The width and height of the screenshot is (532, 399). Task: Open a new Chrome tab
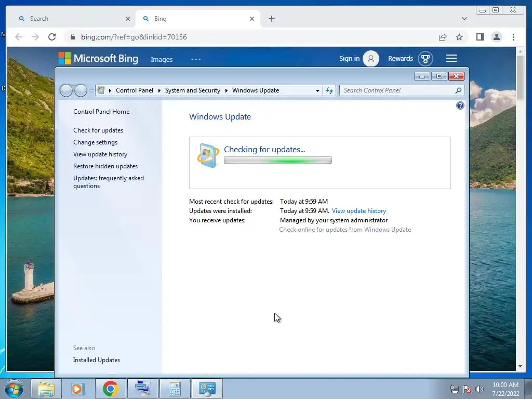pos(271,19)
